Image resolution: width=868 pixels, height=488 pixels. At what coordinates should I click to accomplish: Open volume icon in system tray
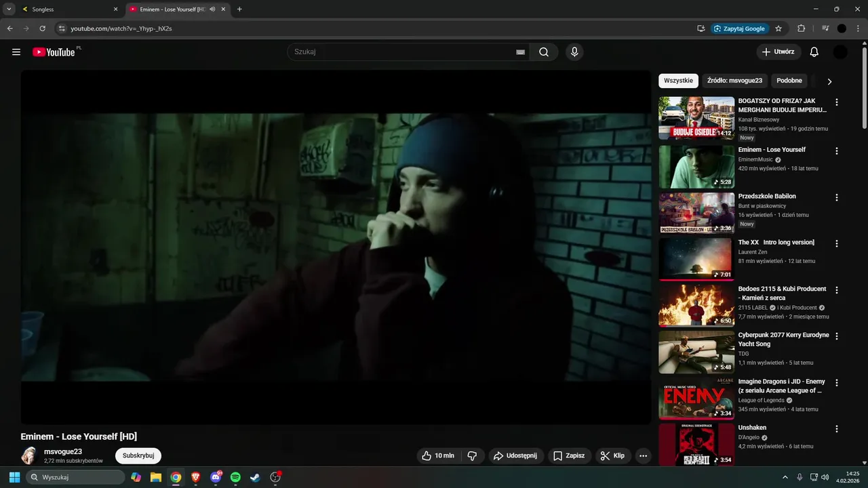(x=825, y=477)
